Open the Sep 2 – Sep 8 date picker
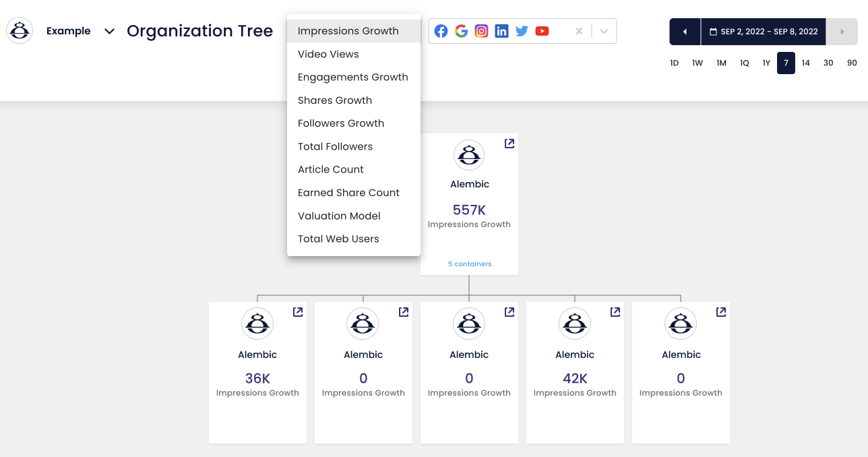This screenshot has width=868, height=457. [x=764, y=32]
